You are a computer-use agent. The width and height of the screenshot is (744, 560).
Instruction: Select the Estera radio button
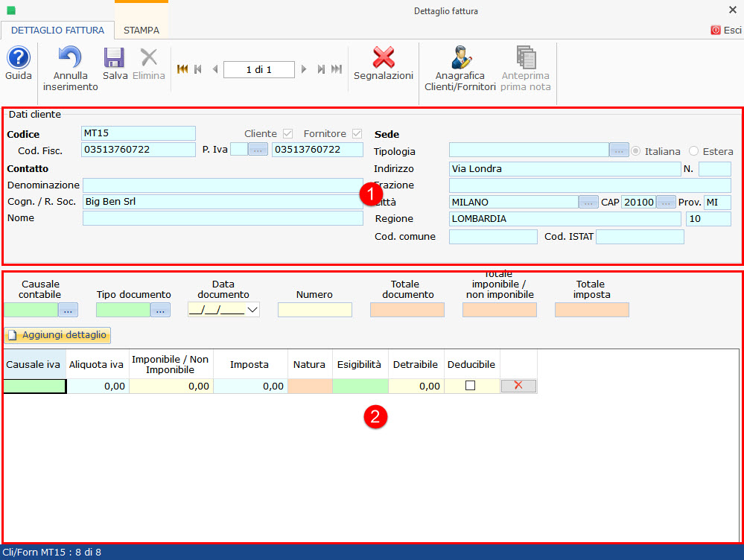[693, 151]
